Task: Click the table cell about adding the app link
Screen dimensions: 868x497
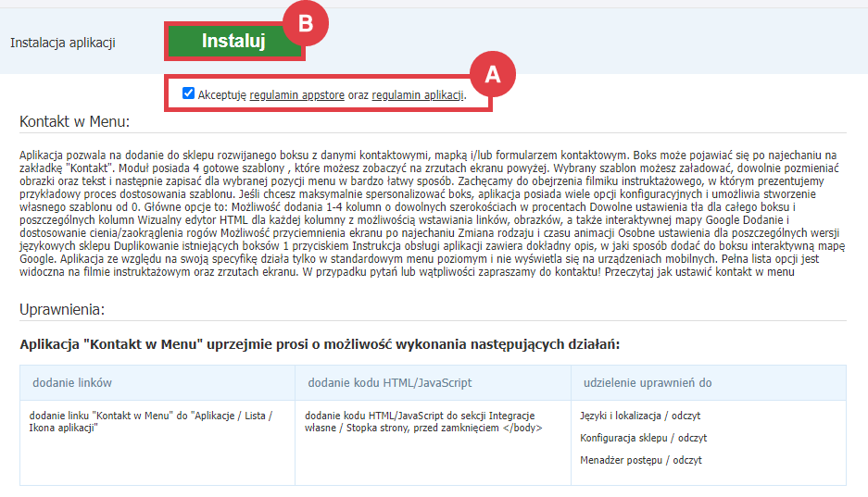Action: click(153, 422)
